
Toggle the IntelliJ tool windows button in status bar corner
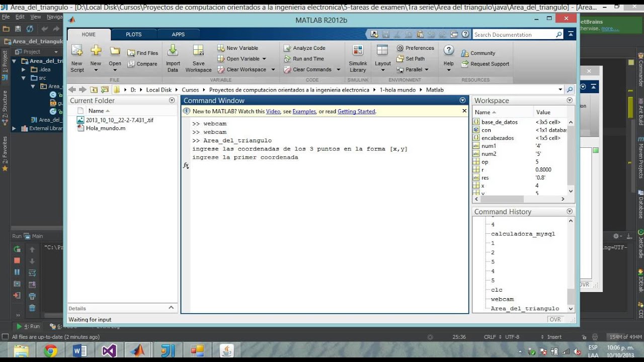click(5, 336)
